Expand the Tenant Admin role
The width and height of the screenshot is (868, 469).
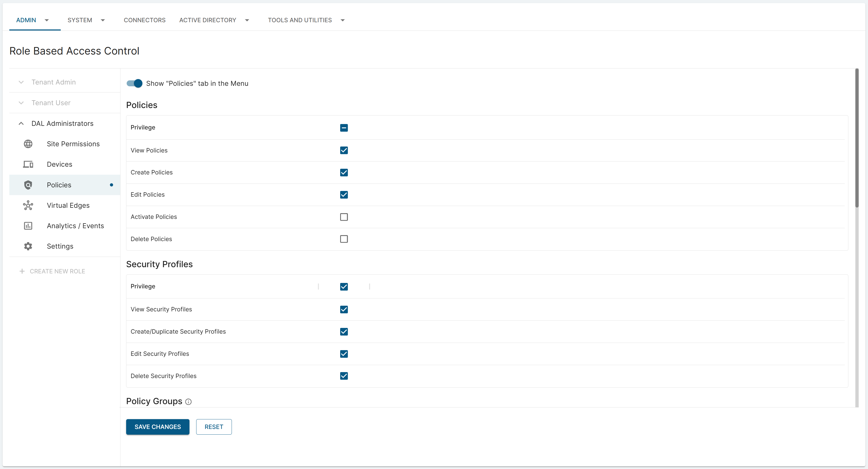[21, 82]
